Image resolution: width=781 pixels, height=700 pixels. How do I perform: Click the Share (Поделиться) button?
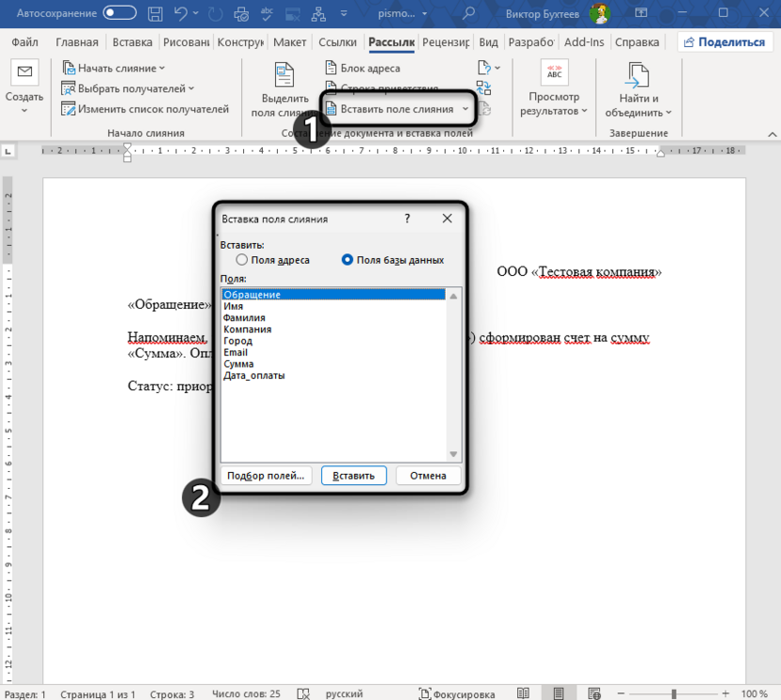[x=726, y=42]
